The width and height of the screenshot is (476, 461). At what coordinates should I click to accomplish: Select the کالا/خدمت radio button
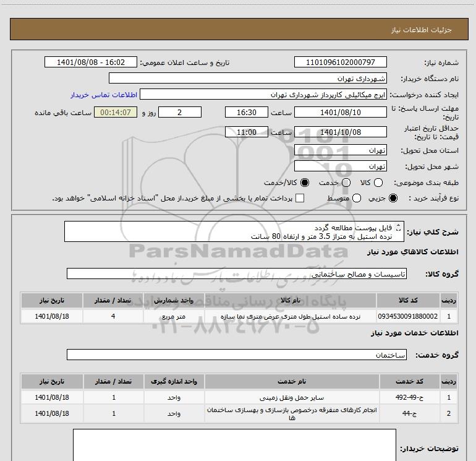tap(305, 183)
